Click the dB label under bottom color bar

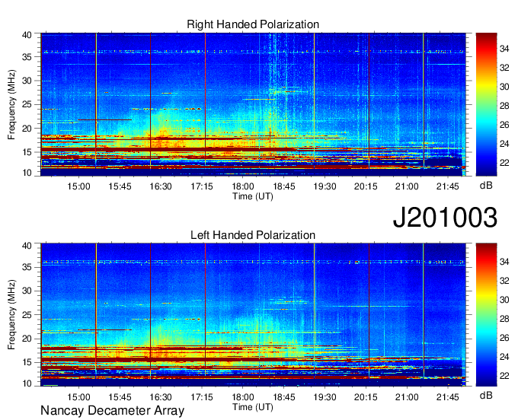point(486,395)
